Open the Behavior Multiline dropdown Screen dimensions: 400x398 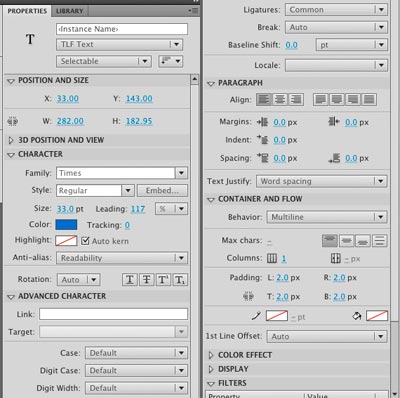[x=327, y=217]
